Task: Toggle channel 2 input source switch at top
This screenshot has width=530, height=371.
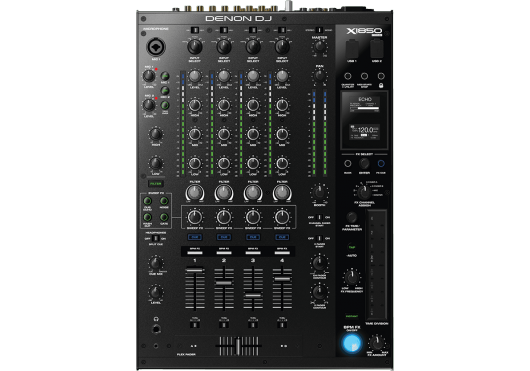Action: [224, 30]
